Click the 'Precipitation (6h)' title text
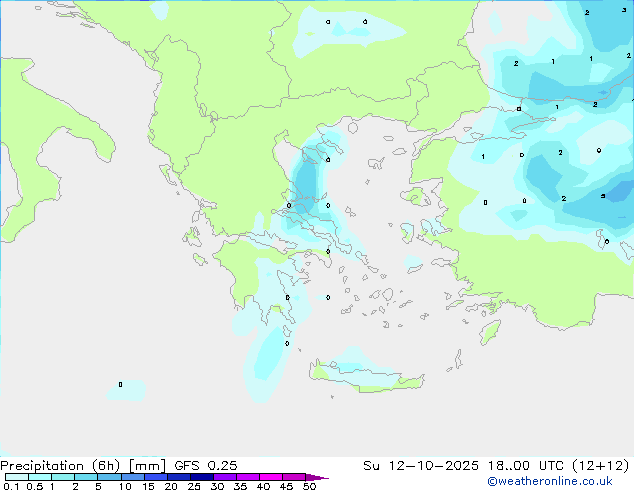 (x=60, y=466)
